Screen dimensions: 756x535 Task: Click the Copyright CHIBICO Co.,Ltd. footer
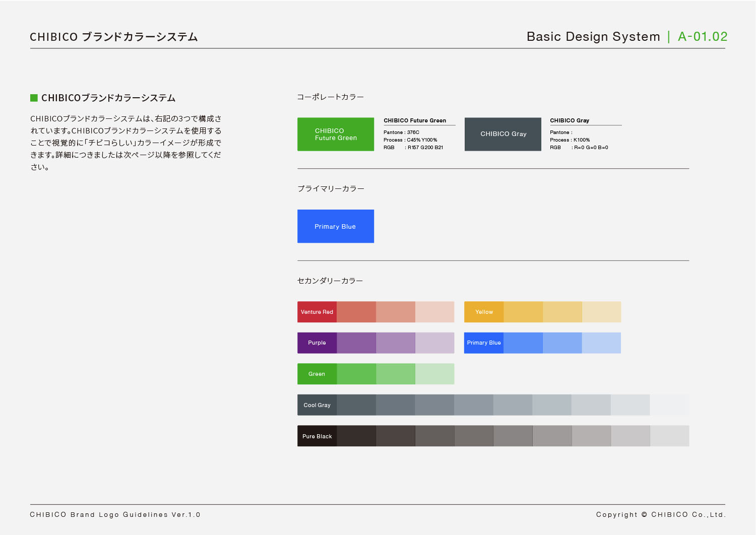click(661, 514)
